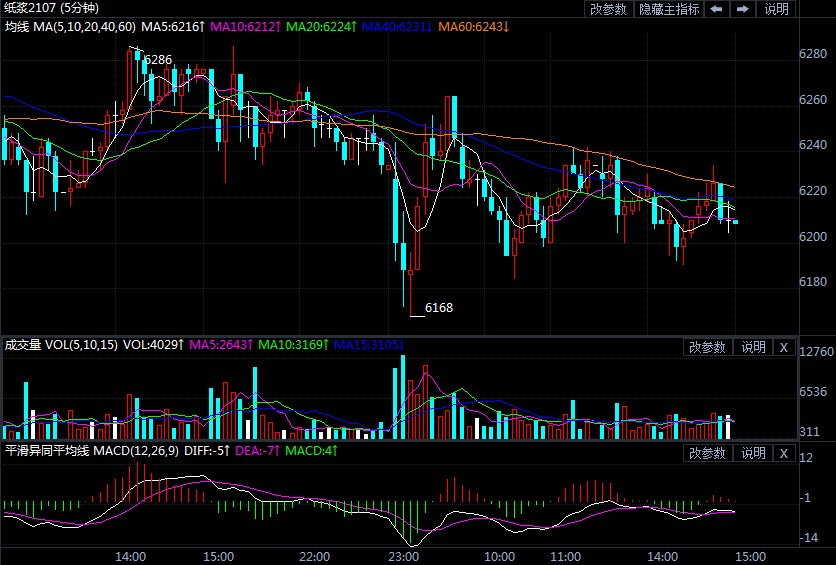Viewport: 836px width, 565px height.
Task: Open 改参数 in the MACD panel
Action: tap(708, 453)
